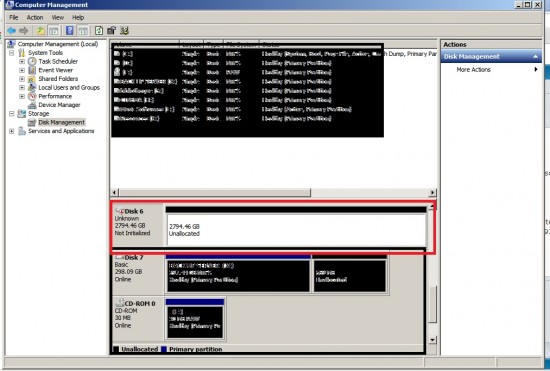Select the Shared Folders tree label
The height and width of the screenshot is (371, 550).
point(58,79)
